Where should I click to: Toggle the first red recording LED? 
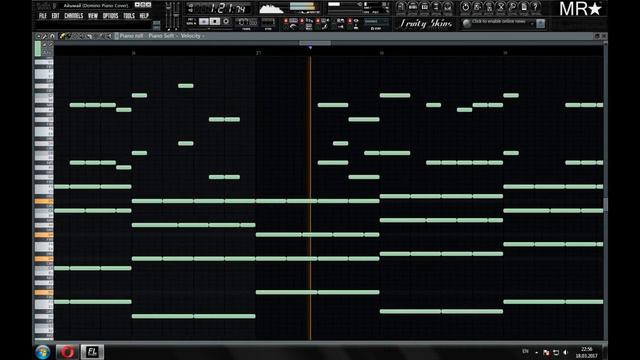(x=286, y=21)
